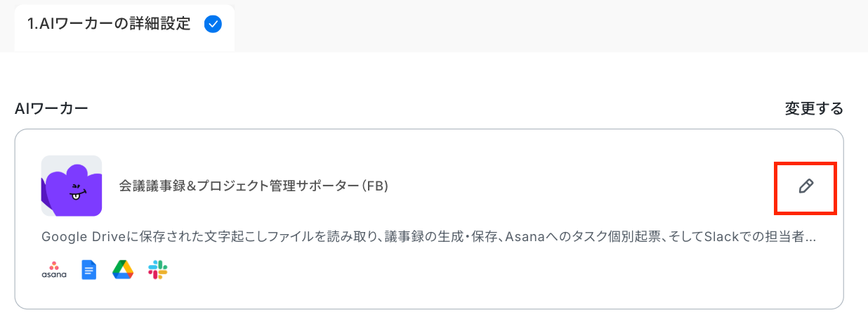Click the 変更する link

pos(814,109)
